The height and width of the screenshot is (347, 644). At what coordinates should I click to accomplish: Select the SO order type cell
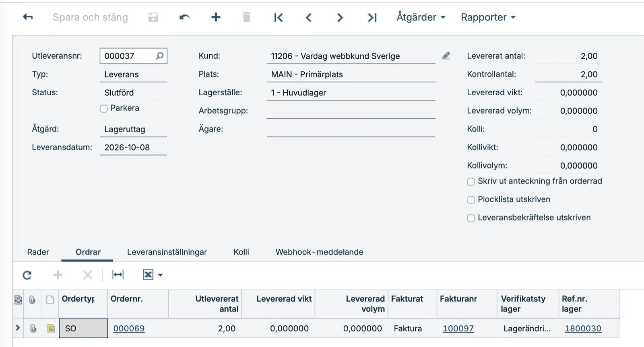pyautogui.click(x=83, y=329)
